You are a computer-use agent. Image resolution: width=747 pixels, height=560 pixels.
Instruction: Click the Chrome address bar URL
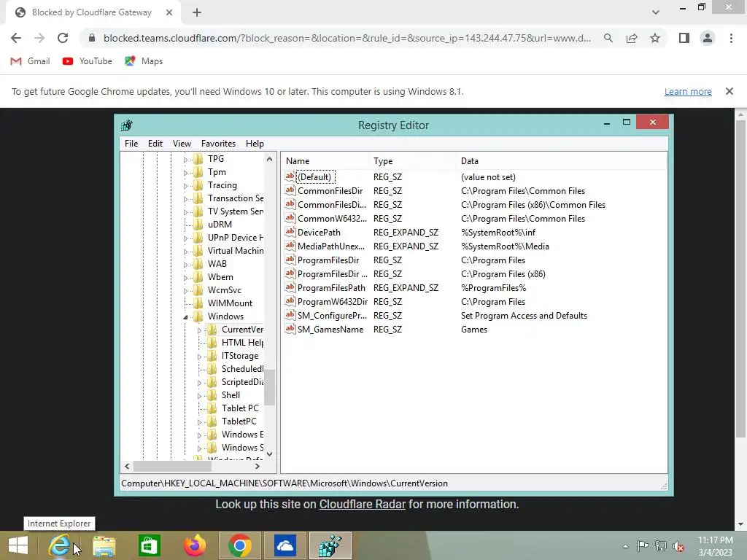pyautogui.click(x=347, y=38)
